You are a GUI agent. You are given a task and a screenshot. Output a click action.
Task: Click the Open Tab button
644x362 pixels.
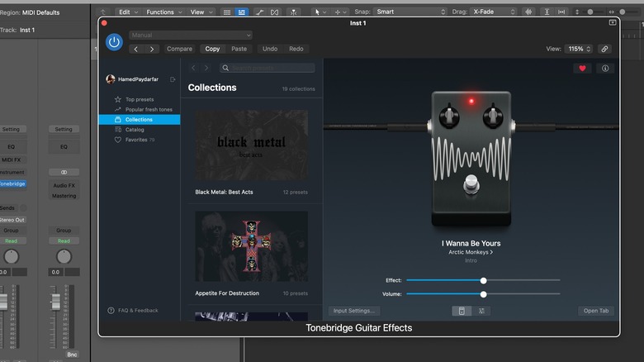tap(595, 311)
